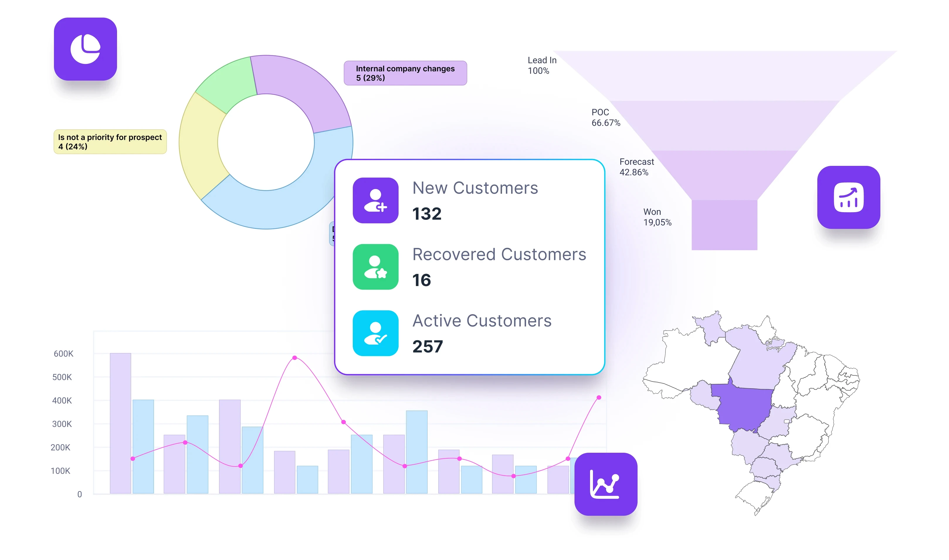Click the last pink point of the line chart

[x=599, y=398]
